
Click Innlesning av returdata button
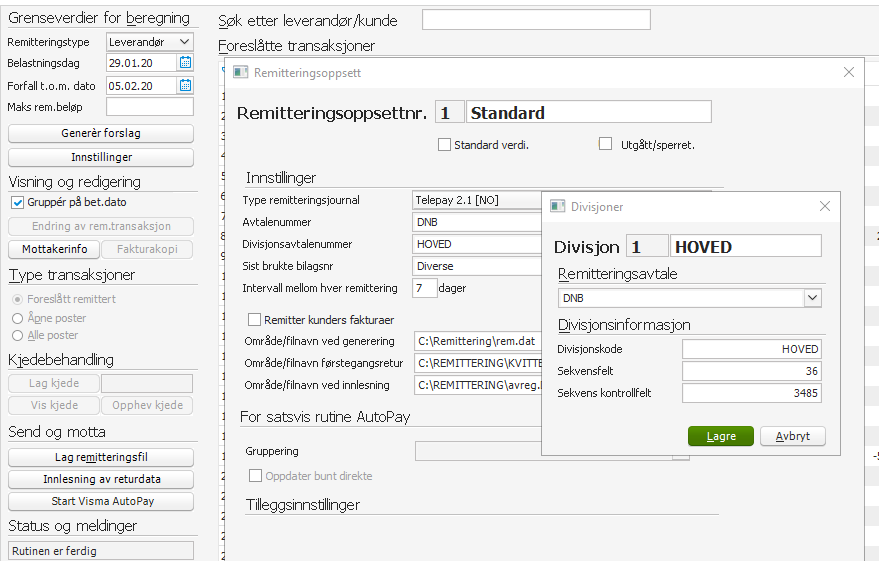(x=101, y=479)
